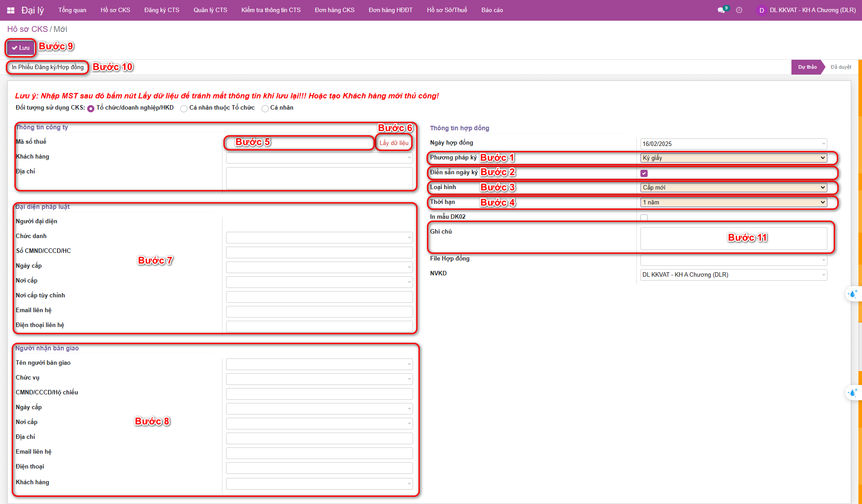Go to the Báo cáo menu

point(492,10)
